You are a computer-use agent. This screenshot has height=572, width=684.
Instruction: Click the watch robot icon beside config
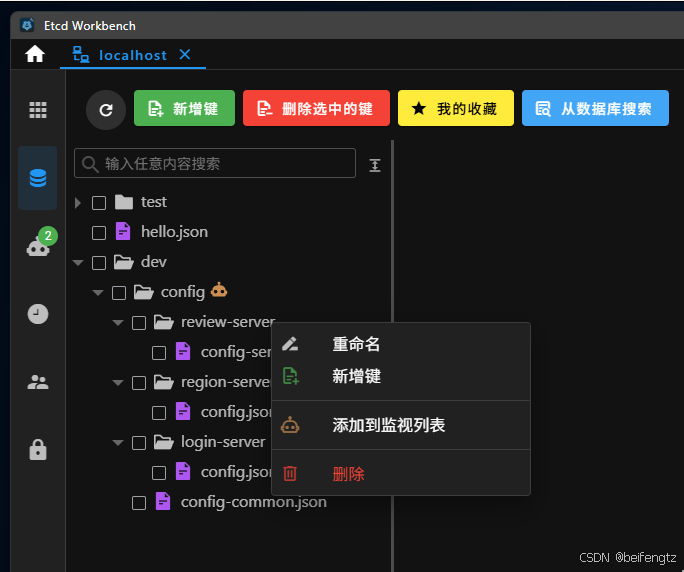tap(219, 290)
